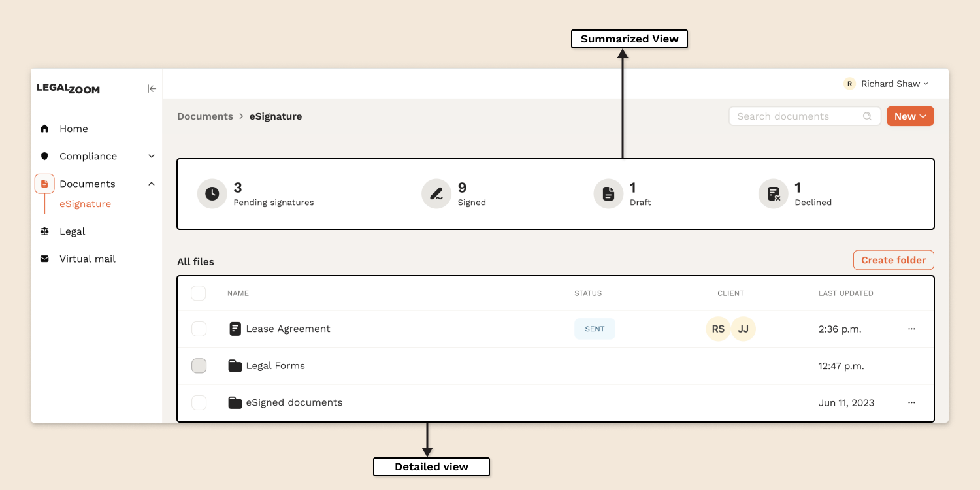
Task: Click the Virtual mail envelope icon
Action: (x=44, y=259)
